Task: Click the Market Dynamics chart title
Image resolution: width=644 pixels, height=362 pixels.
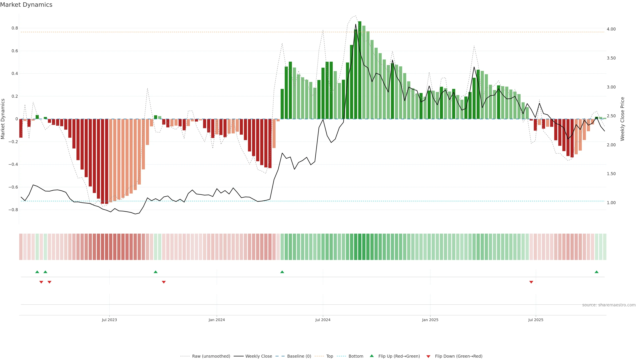Action: (26, 5)
